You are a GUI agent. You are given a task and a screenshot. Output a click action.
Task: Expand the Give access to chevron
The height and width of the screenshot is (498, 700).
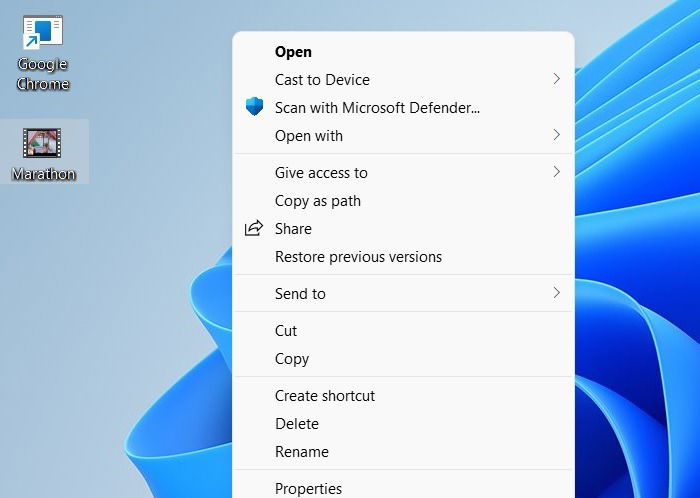[x=556, y=172]
